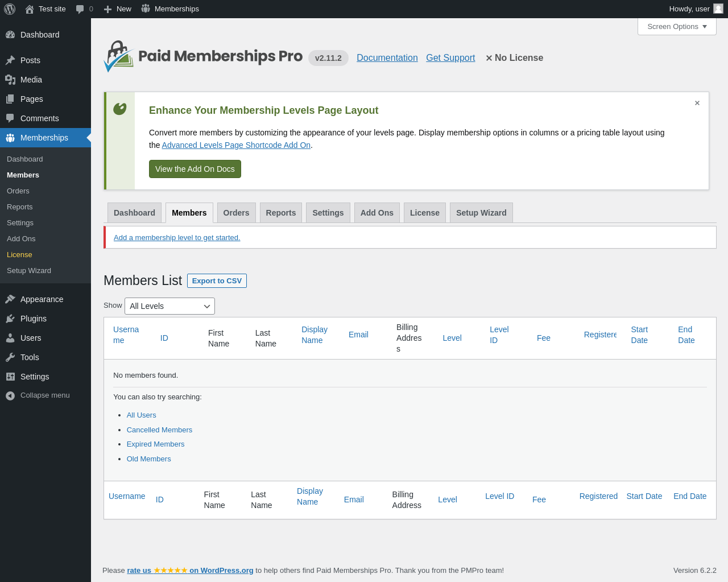Sort by End Date top header

tap(686, 335)
